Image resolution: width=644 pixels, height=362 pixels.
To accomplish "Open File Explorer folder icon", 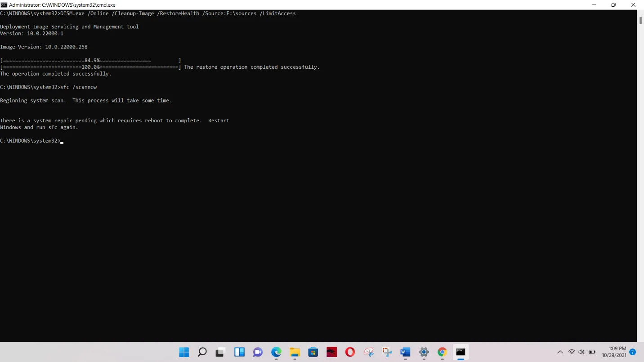I will point(295,352).
